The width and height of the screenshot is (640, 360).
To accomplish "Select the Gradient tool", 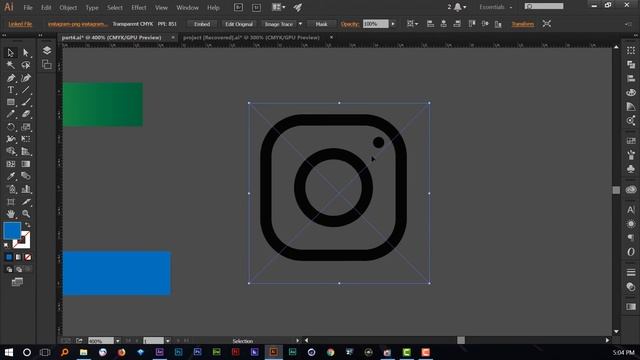I will 26,164.
